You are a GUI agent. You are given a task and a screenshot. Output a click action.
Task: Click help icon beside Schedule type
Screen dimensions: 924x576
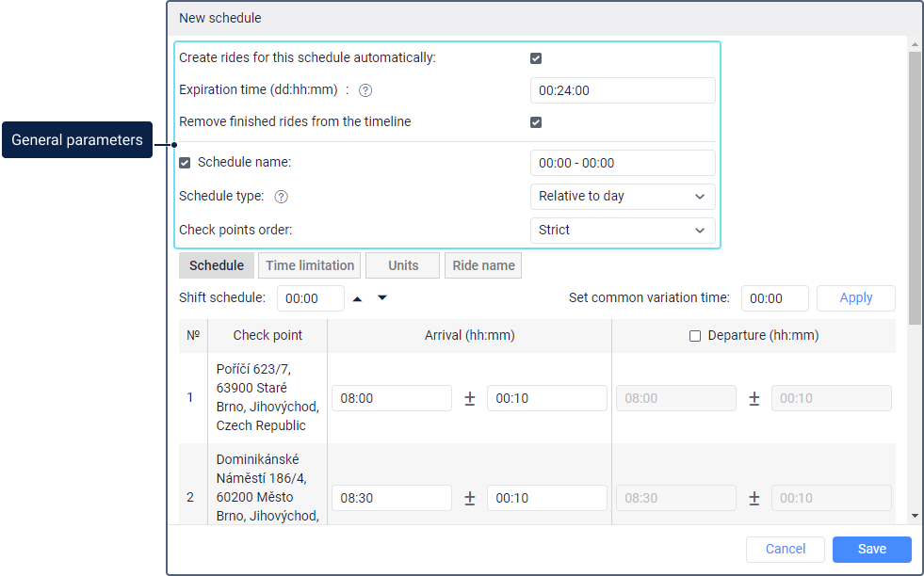(281, 197)
